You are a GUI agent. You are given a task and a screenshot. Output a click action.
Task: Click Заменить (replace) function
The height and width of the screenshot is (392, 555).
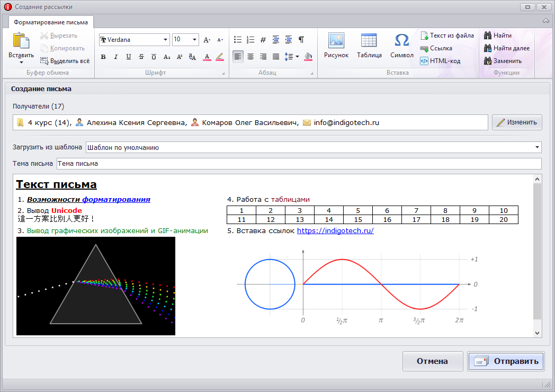pos(503,61)
